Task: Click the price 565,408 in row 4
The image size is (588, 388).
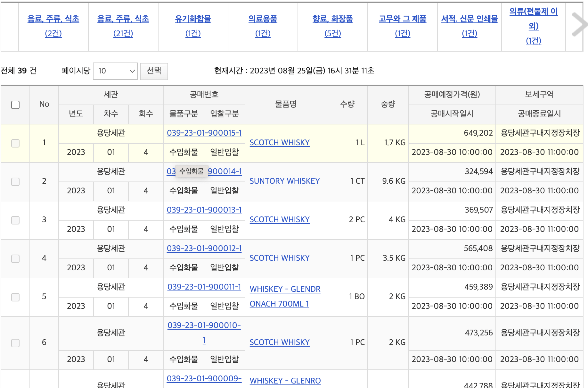Action: 478,249
